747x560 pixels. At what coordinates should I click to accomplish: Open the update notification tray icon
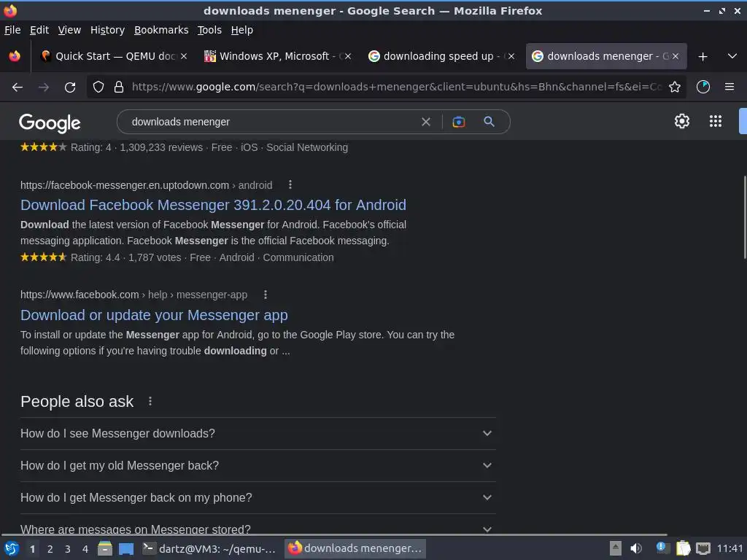pos(662,548)
